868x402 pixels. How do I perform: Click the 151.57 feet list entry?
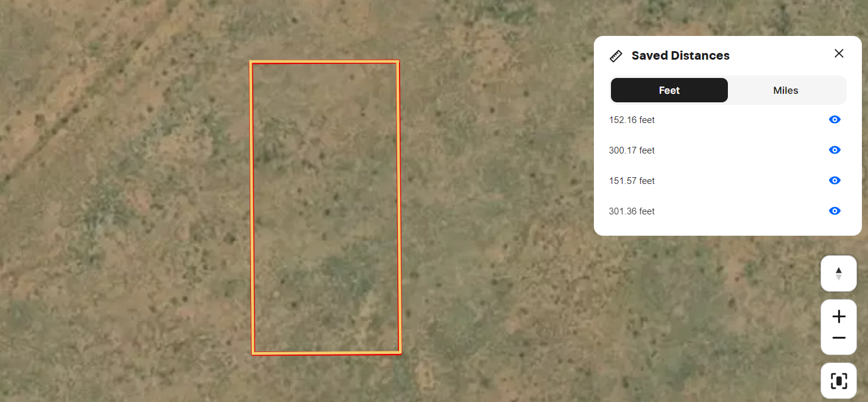632,181
